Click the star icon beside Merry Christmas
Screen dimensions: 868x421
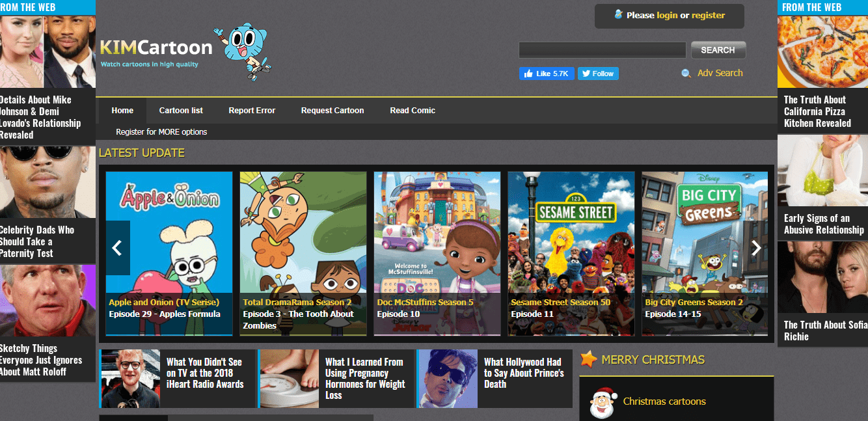pyautogui.click(x=588, y=359)
